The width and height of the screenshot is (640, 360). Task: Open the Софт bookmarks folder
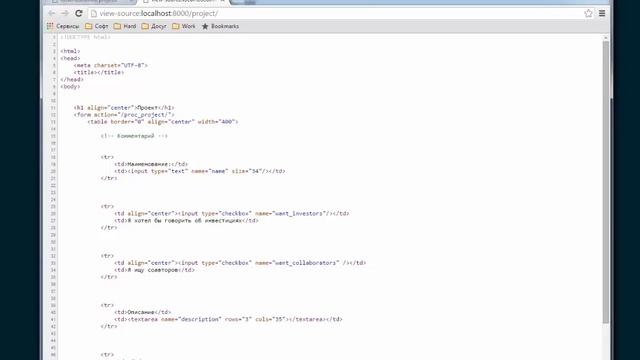click(x=97, y=26)
